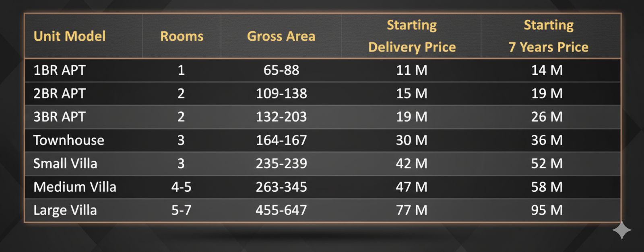Click the Medium Villa unit name
644x252 pixels.
point(75,187)
